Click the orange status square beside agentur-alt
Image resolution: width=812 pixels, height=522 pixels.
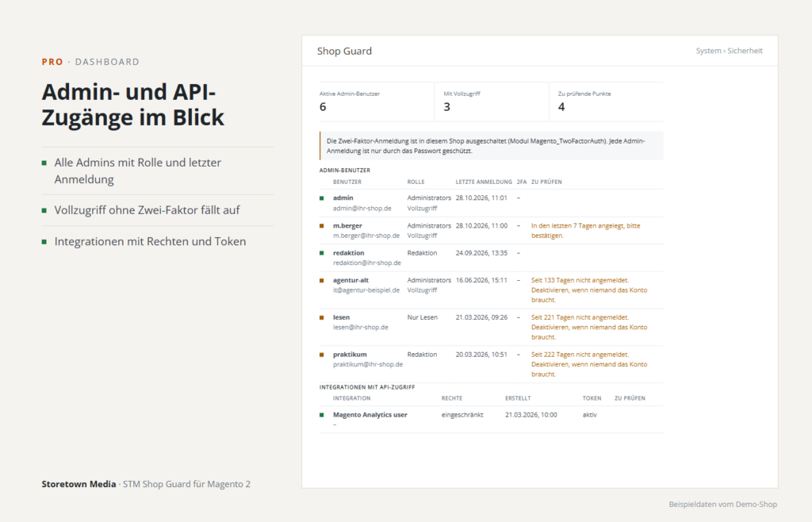[x=322, y=281]
